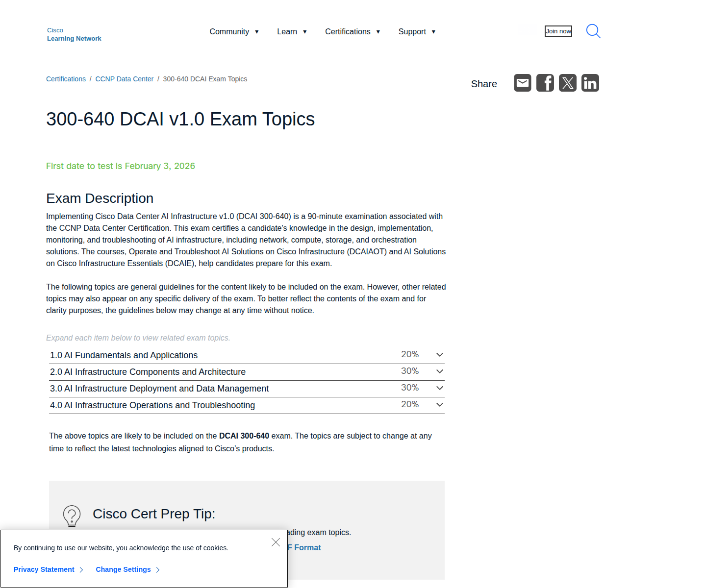Click the First date to test text
Image resolution: width=706 pixels, height=588 pixels.
[x=121, y=166]
